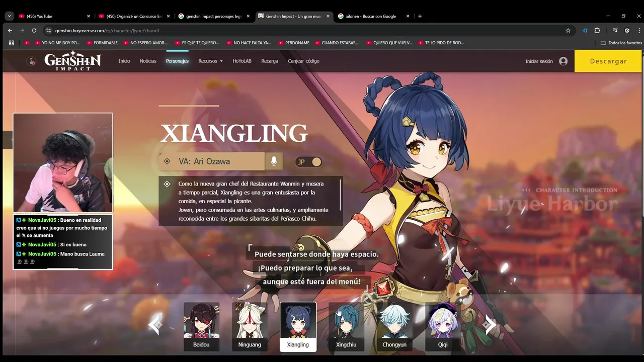Open the Noticias page

tap(148, 61)
